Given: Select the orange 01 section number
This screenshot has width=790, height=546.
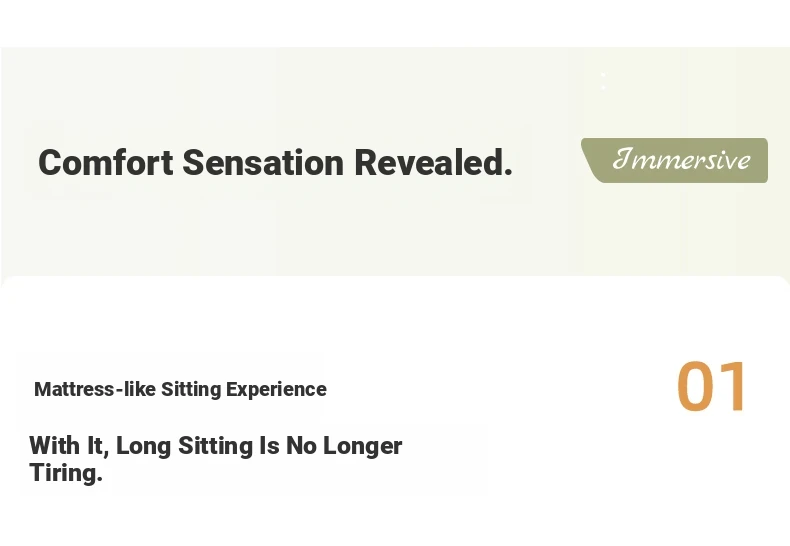Looking at the screenshot, I should point(711,386).
